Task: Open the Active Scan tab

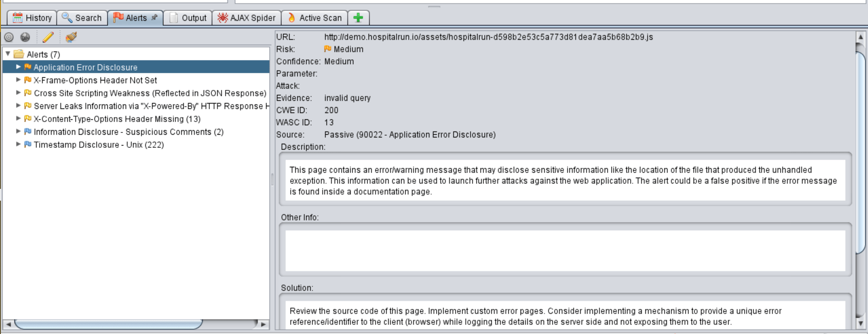Action: [x=314, y=18]
